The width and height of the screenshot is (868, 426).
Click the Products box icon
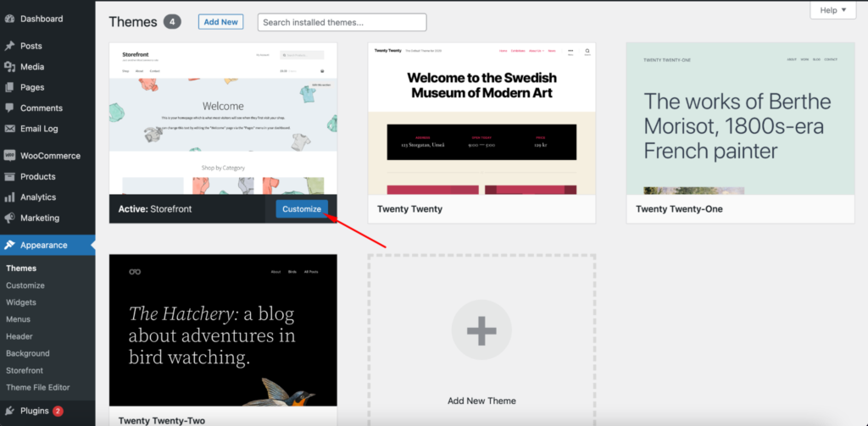tap(9, 176)
